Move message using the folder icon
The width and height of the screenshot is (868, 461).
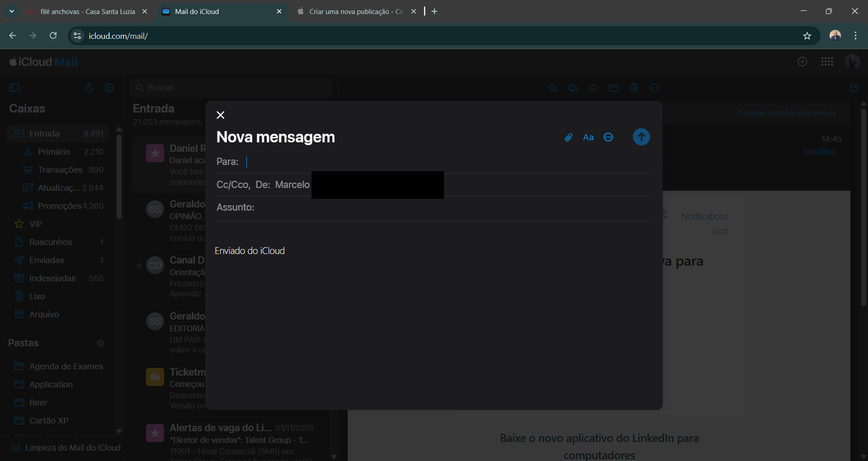[x=613, y=88]
